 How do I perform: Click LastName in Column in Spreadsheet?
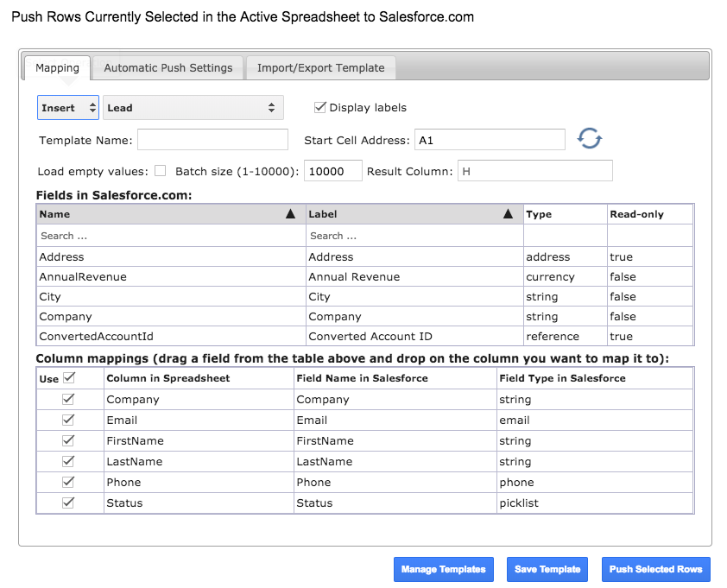pos(199,461)
